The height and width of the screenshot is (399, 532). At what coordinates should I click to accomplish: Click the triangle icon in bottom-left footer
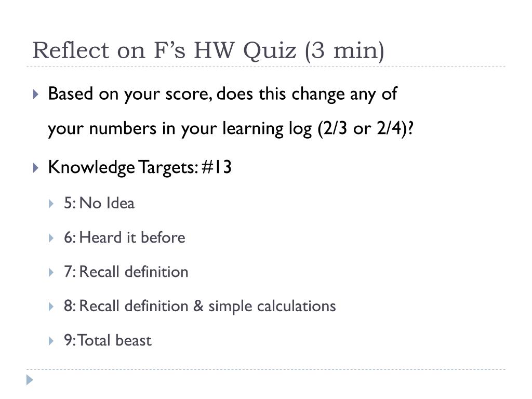tap(30, 380)
